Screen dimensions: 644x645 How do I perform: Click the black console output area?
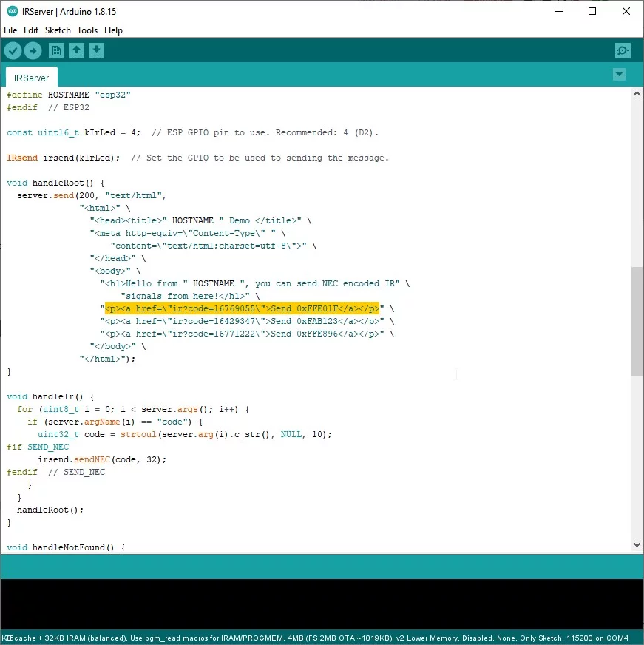pyautogui.click(x=322, y=604)
